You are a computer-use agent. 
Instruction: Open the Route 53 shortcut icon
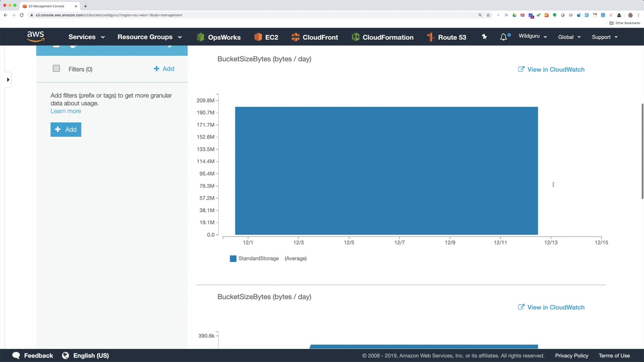(x=430, y=37)
